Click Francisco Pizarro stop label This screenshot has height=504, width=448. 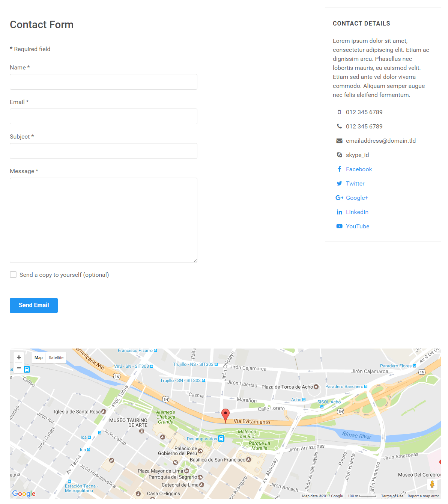point(135,350)
